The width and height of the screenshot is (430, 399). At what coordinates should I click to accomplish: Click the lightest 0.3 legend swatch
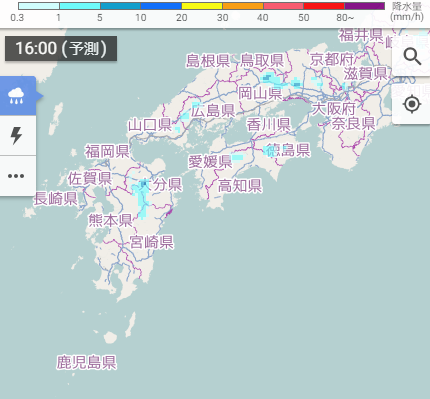coord(39,6)
